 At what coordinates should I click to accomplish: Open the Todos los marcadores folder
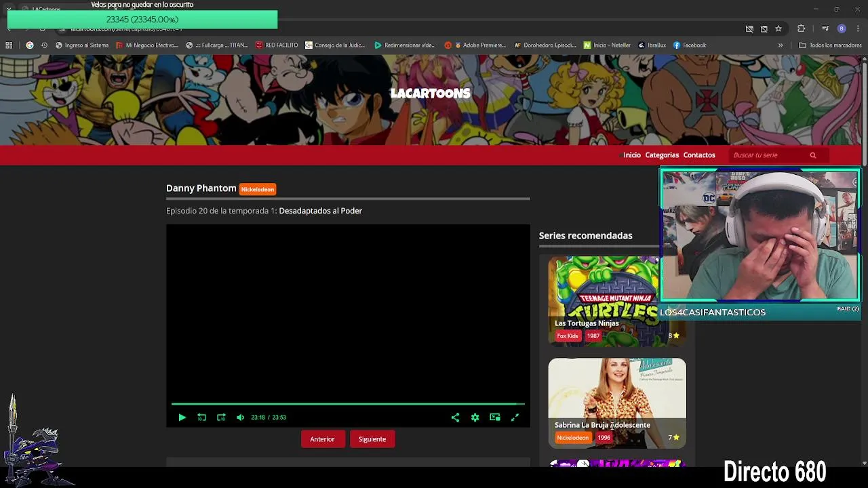point(830,45)
